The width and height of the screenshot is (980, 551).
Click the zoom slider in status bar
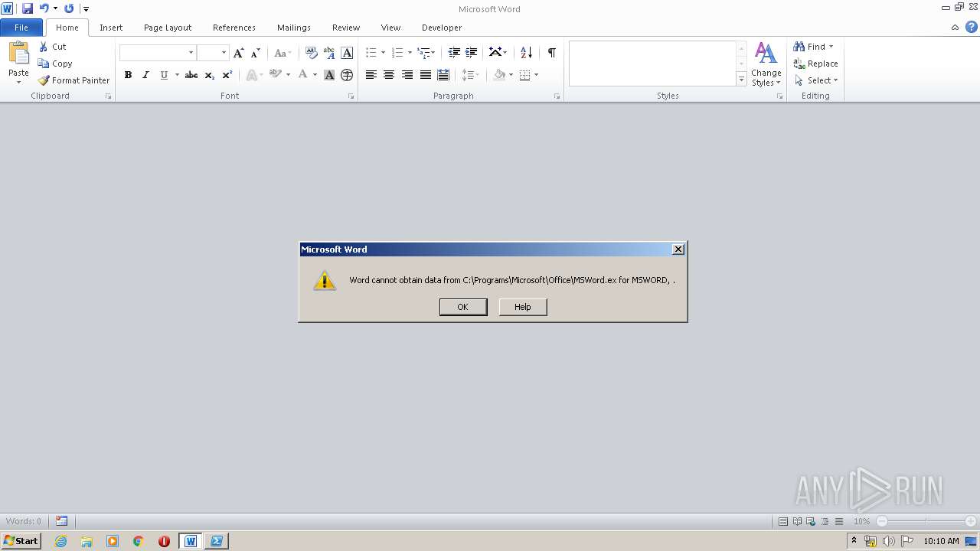pos(926,521)
